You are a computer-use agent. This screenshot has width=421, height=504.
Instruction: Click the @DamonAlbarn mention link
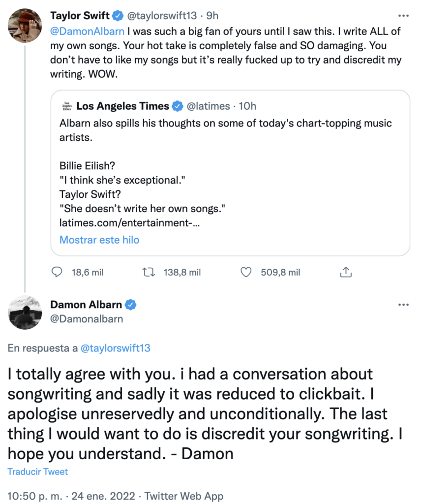[x=75, y=31]
